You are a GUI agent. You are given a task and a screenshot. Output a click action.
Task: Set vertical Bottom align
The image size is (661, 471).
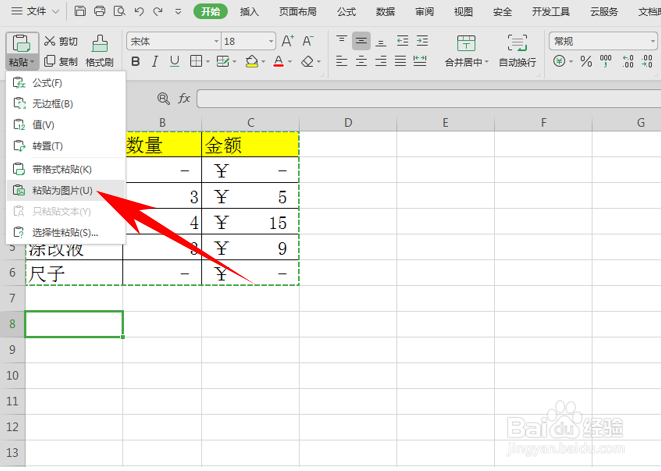tap(381, 41)
